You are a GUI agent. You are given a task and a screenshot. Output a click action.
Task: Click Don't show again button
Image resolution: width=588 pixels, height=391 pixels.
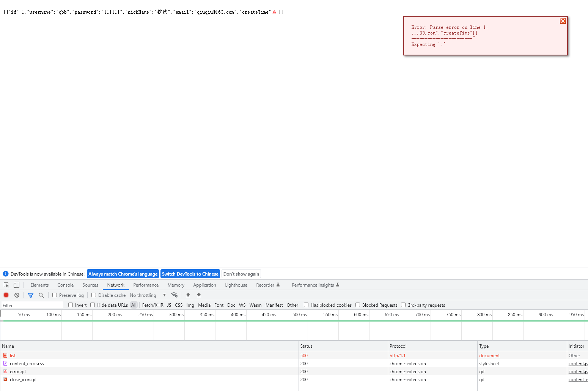[241, 274]
